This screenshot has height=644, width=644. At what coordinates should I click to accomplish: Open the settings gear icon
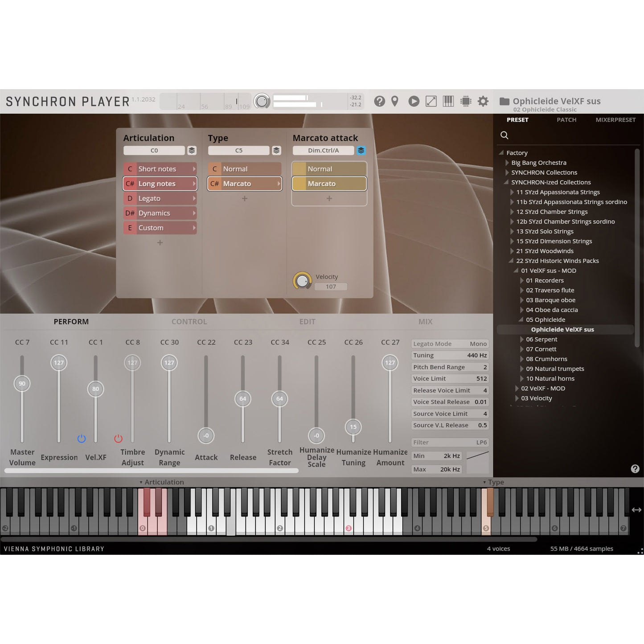pyautogui.click(x=482, y=101)
